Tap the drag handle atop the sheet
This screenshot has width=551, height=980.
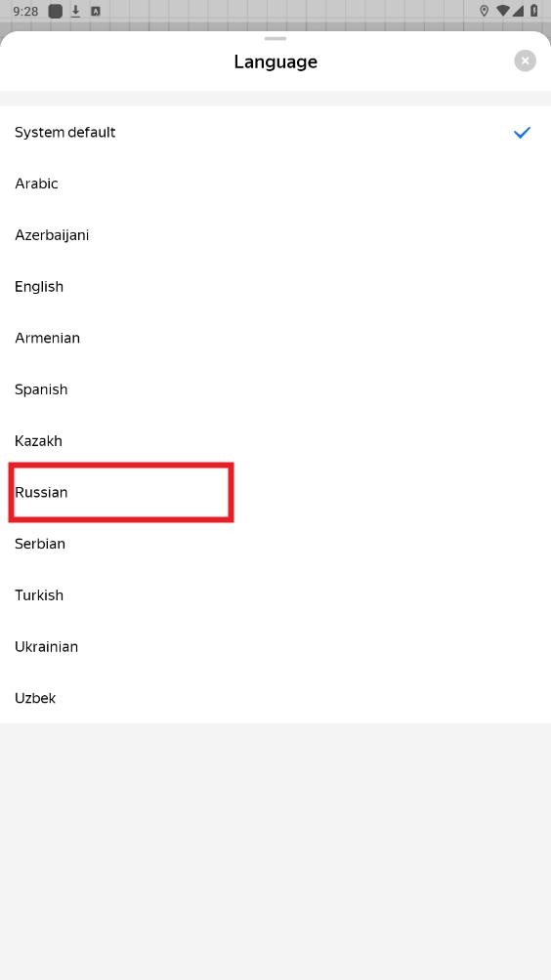[x=275, y=39]
